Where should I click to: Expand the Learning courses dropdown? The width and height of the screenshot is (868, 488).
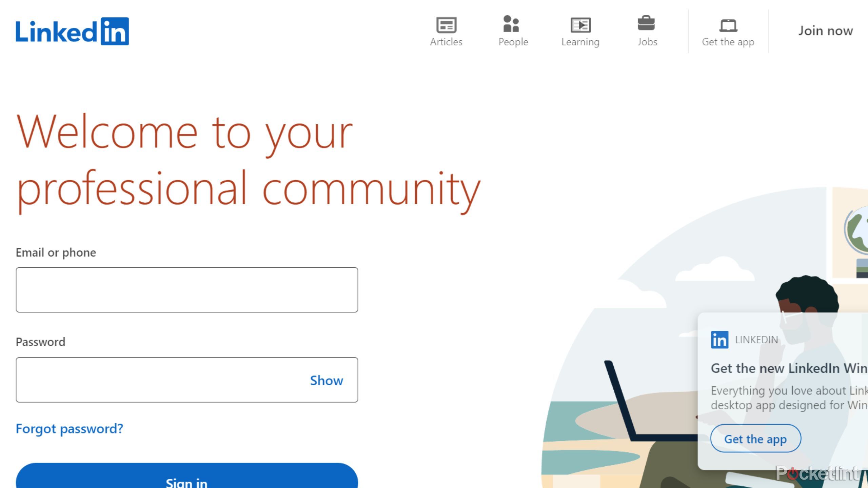pos(580,30)
